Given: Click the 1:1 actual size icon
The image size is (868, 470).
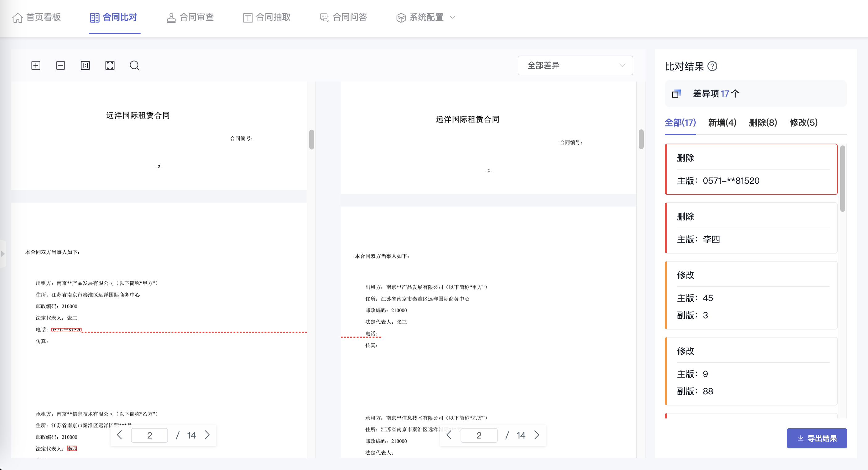Looking at the screenshot, I should [85, 65].
